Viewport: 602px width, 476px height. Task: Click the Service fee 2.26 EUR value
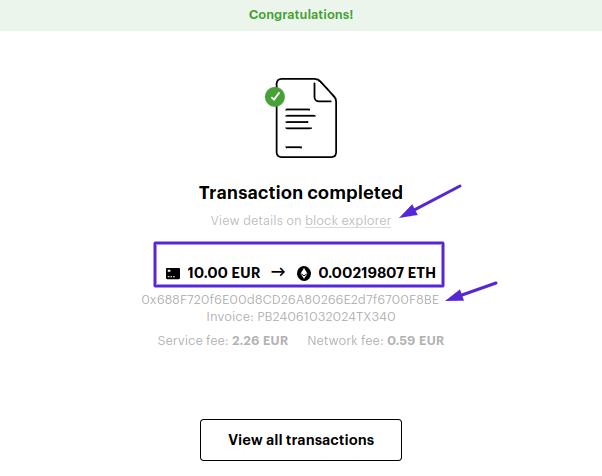[x=260, y=340]
